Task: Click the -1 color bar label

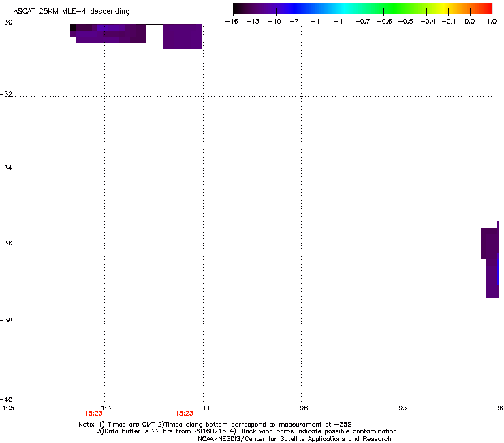Action: click(x=338, y=22)
